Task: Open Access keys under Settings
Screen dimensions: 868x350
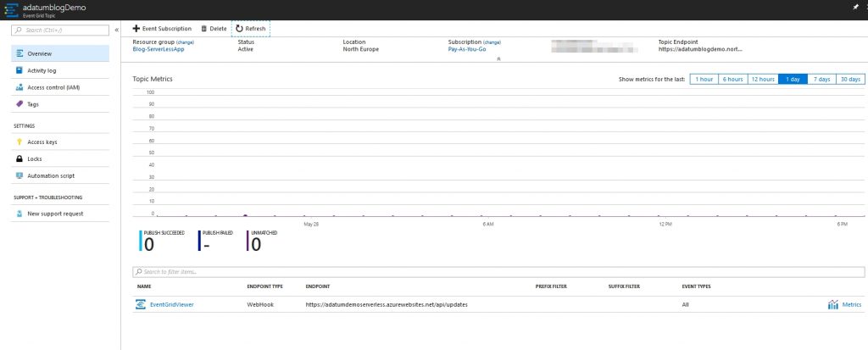Action: click(x=60, y=142)
